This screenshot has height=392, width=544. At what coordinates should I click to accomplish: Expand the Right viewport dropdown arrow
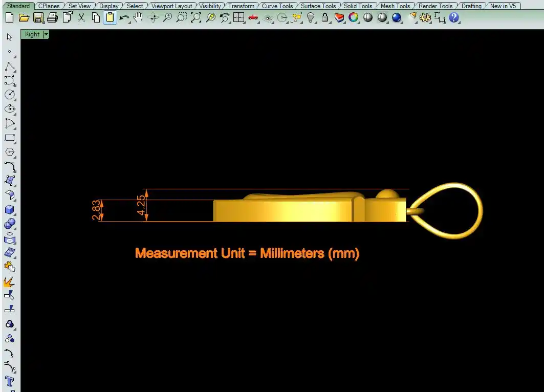pyautogui.click(x=46, y=34)
